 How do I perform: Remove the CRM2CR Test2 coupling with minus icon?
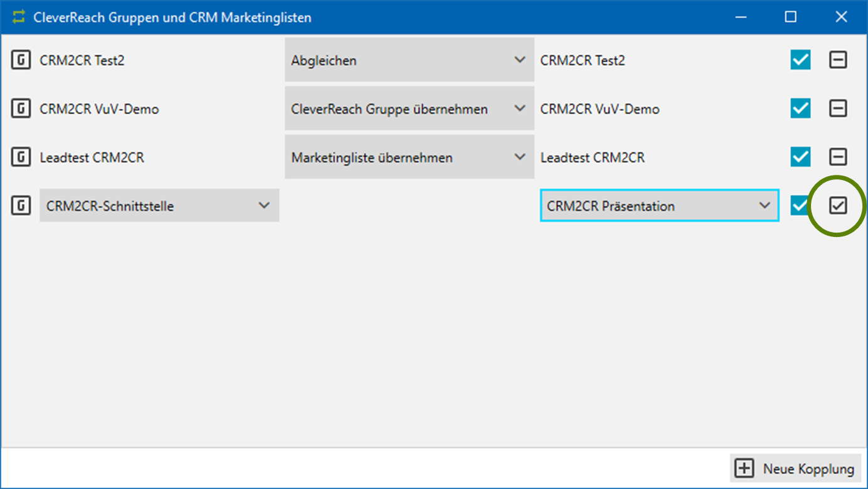tap(838, 60)
